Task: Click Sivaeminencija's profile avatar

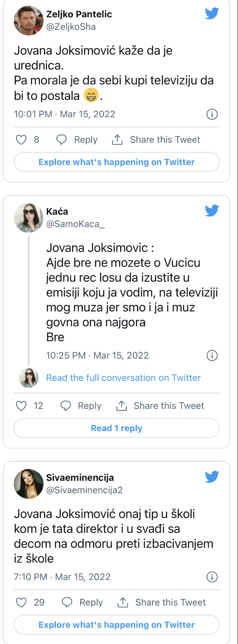Action: 29,484
